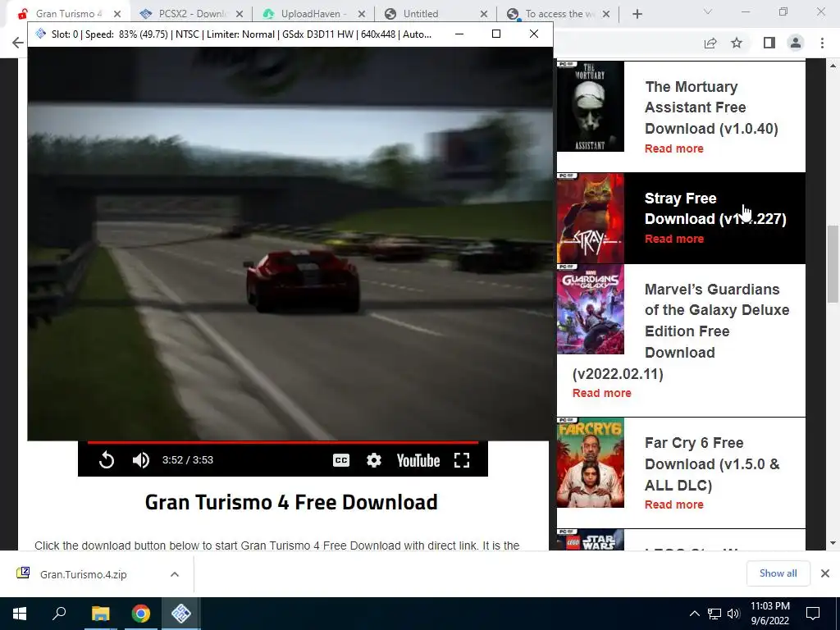The image size is (840, 630).
Task: Open Marvel's Guardians of the Galaxy link
Action: [717, 321]
